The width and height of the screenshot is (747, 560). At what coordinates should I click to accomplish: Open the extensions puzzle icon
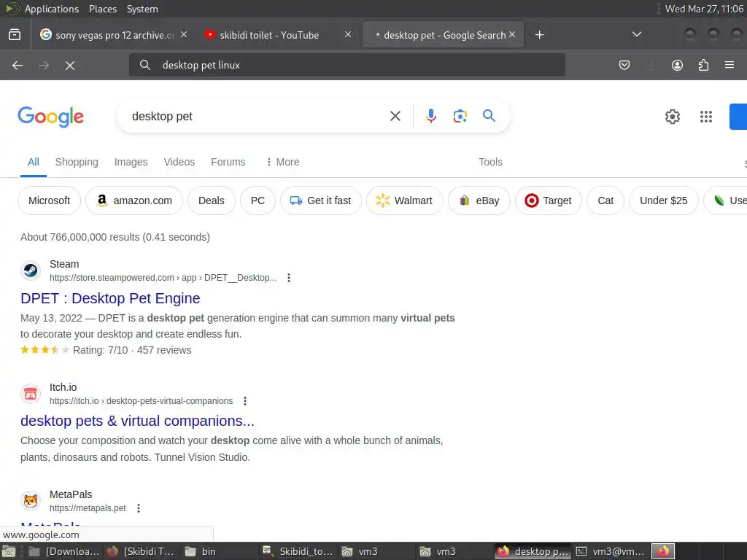(x=703, y=65)
